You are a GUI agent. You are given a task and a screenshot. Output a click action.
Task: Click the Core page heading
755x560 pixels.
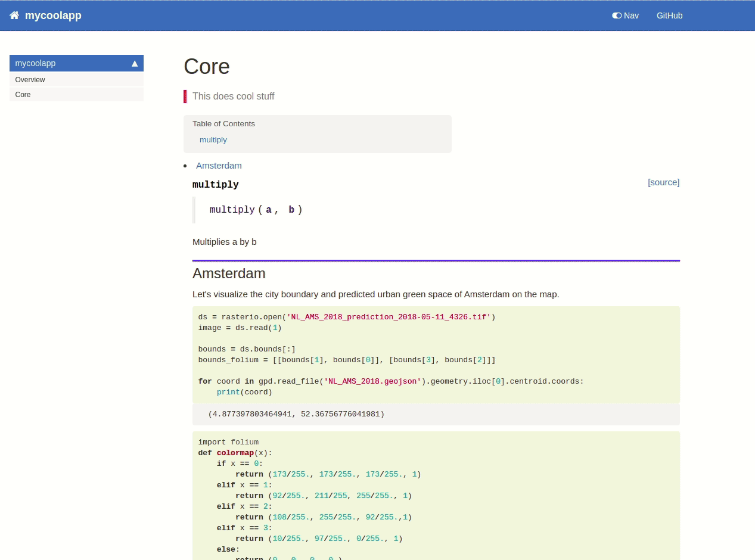click(207, 66)
